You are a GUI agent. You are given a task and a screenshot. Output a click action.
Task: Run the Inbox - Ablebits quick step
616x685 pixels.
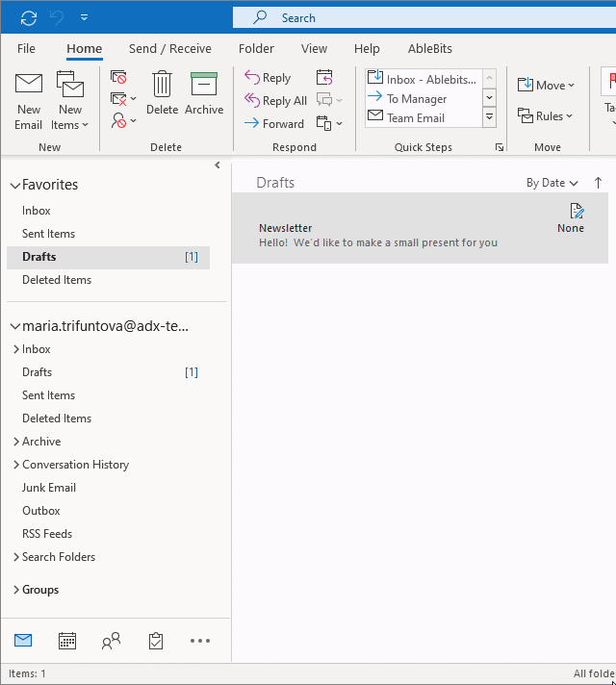coord(422,79)
